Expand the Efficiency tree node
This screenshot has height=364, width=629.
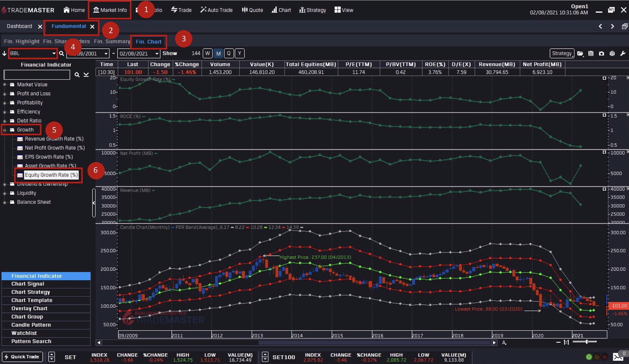(x=4, y=112)
